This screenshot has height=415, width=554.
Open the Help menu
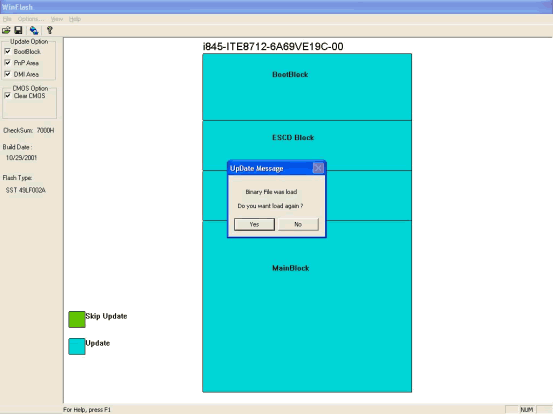[75, 19]
